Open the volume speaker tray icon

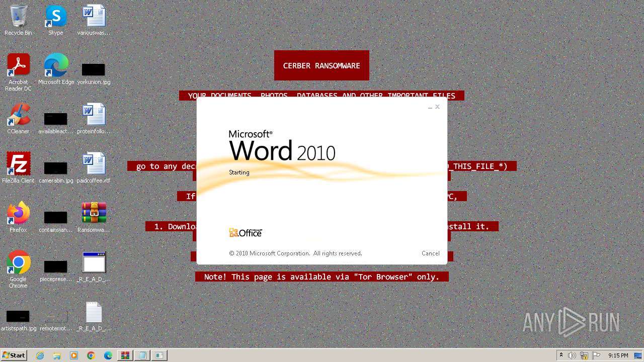click(x=572, y=355)
